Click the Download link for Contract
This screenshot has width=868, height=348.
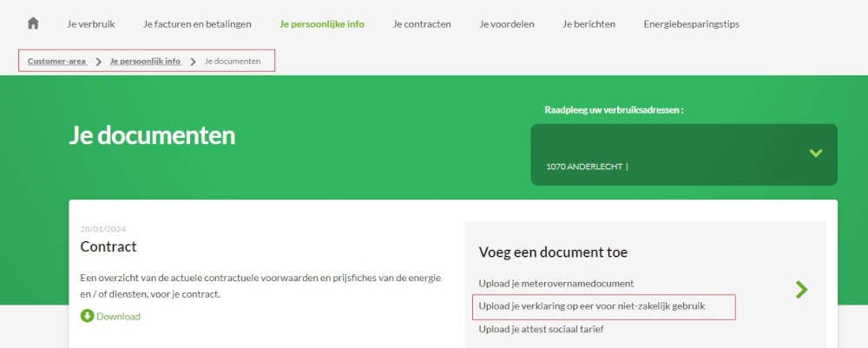(x=118, y=316)
